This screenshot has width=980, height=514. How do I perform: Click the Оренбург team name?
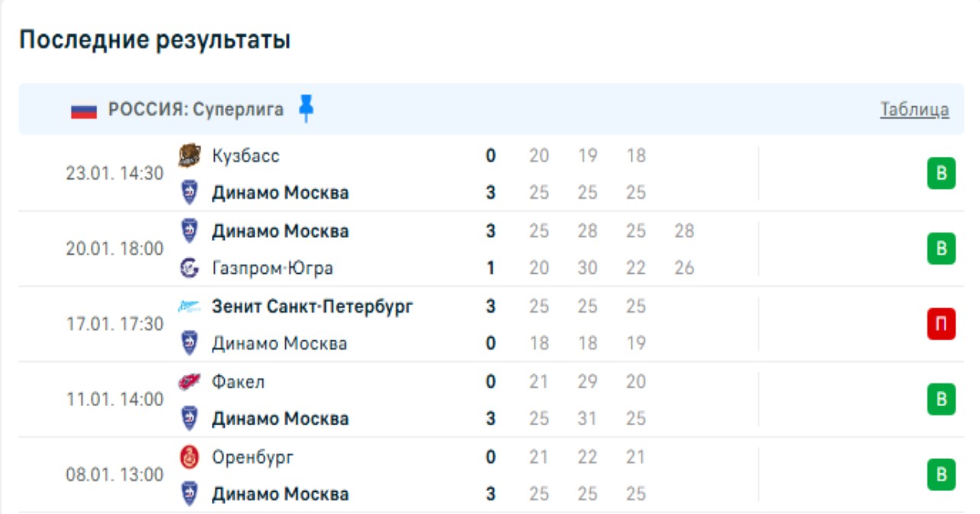point(252,457)
